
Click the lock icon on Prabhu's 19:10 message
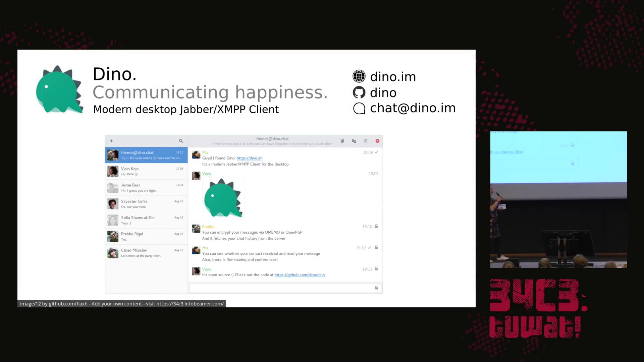pos(376,226)
